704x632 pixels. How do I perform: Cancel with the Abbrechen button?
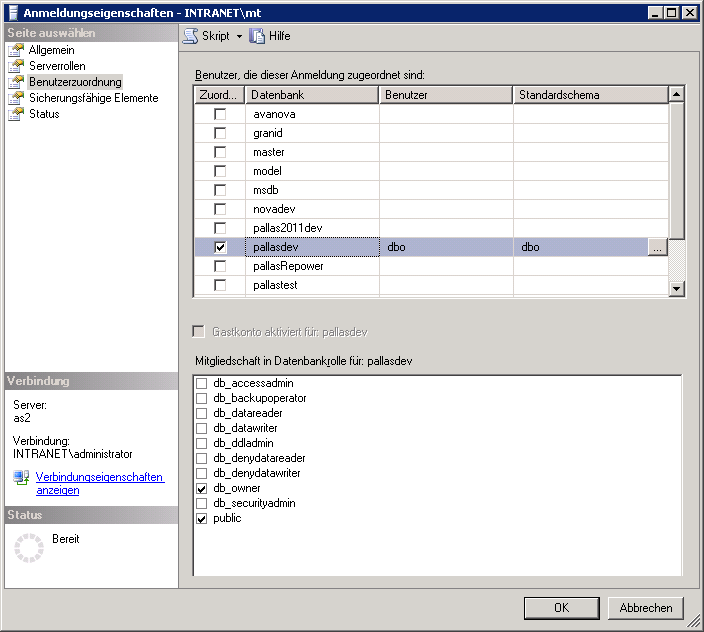646,608
